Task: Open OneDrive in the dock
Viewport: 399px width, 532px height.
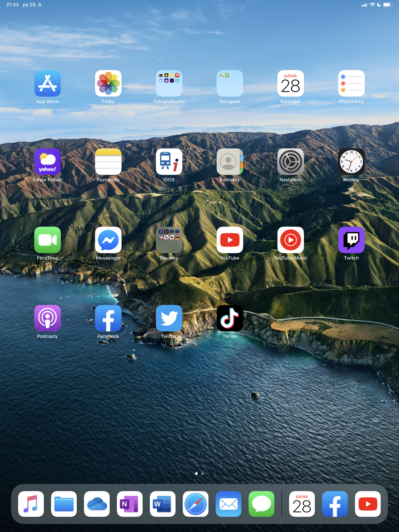Action: point(97,504)
